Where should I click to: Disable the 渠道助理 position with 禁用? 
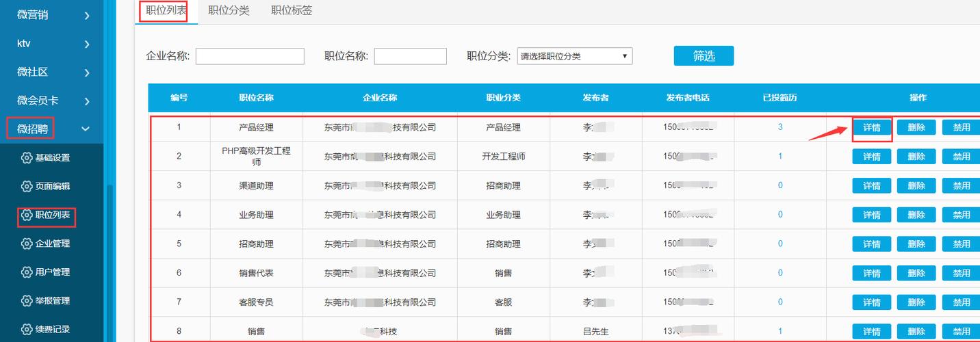[961, 186]
